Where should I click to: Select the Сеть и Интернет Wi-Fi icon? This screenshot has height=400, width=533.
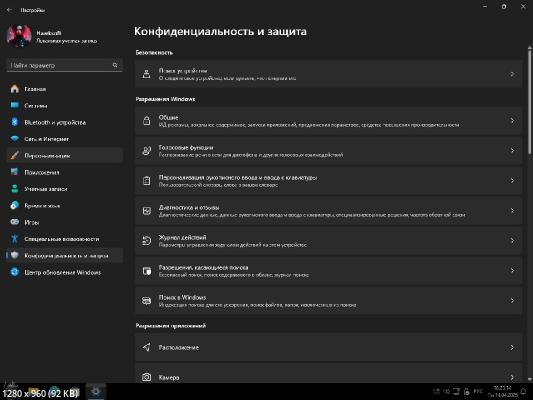[x=15, y=139]
